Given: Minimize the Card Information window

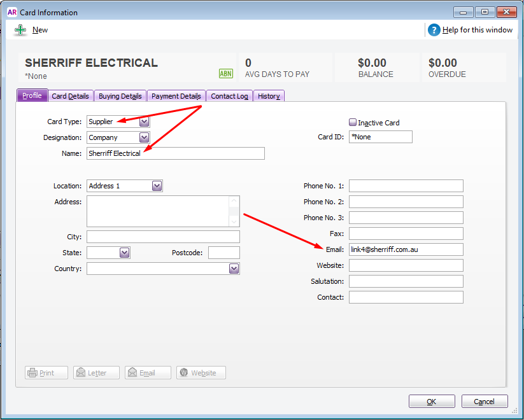Looking at the screenshot, I should pos(463,12).
